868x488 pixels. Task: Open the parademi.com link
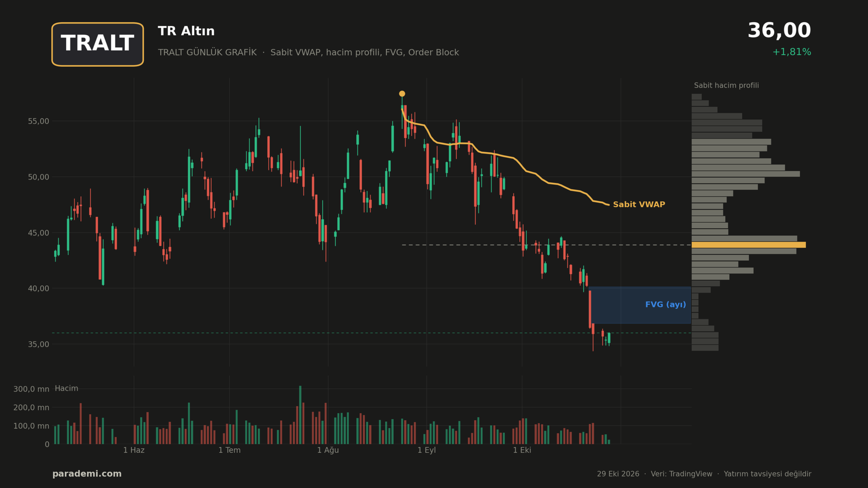(87, 474)
